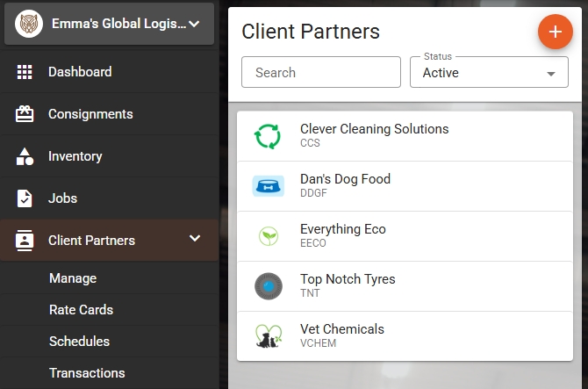The height and width of the screenshot is (389, 588).
Task: Click the Client Partners page heading
Action: [311, 32]
